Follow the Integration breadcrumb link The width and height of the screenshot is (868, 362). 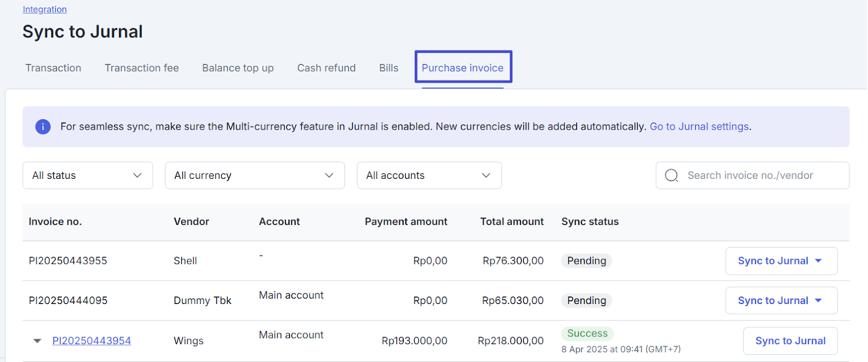[44, 10]
